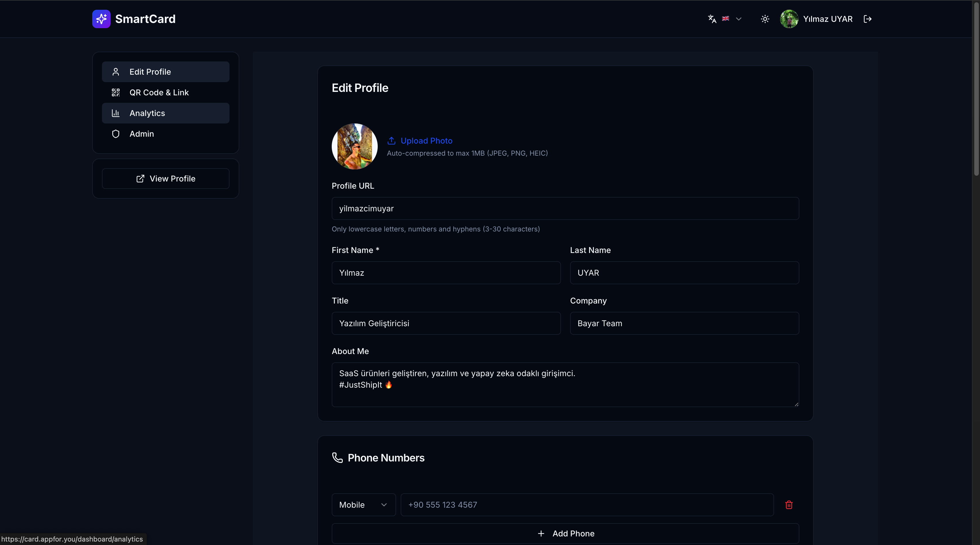Remove phone number using the red trash icon
This screenshot has height=545, width=980.
coord(789,505)
